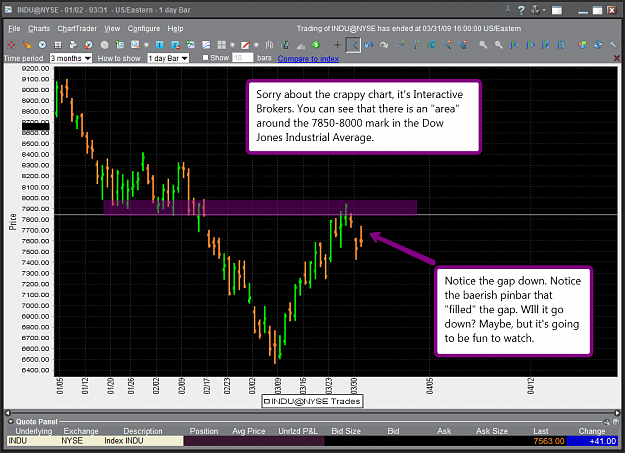Image resolution: width=625 pixels, height=453 pixels.
Task: Click the vertical line drawing icon
Action: click(x=416, y=45)
